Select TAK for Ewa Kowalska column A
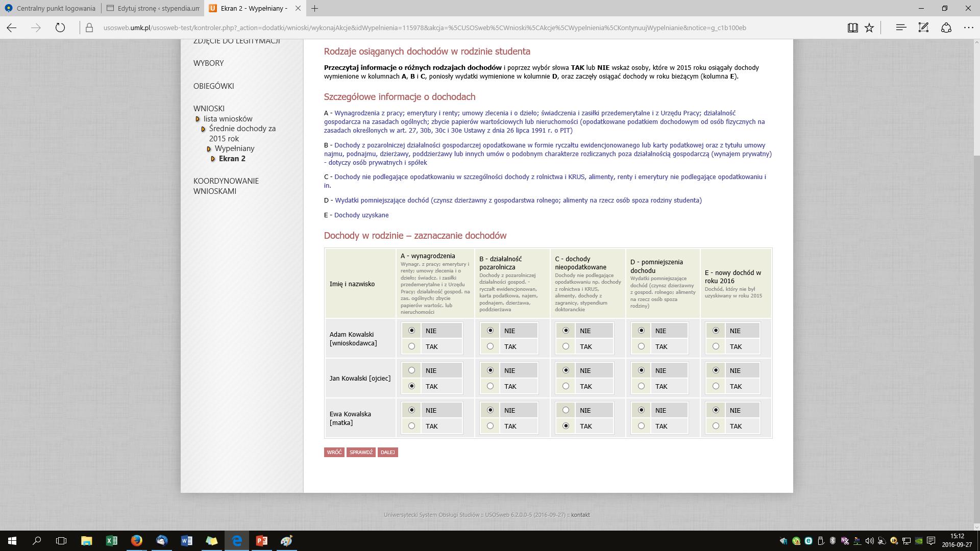This screenshot has height=551, width=980. click(x=411, y=426)
